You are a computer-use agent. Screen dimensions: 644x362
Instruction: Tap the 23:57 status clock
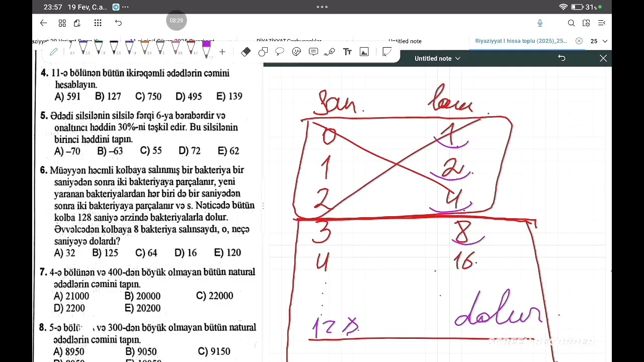(x=53, y=7)
